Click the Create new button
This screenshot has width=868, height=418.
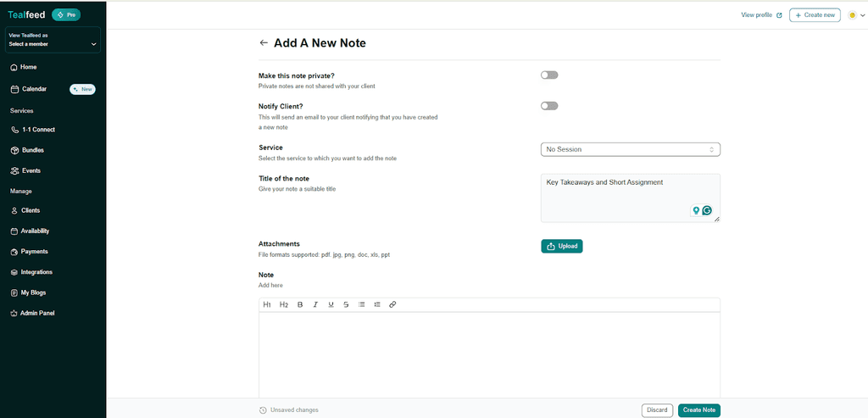pyautogui.click(x=815, y=15)
